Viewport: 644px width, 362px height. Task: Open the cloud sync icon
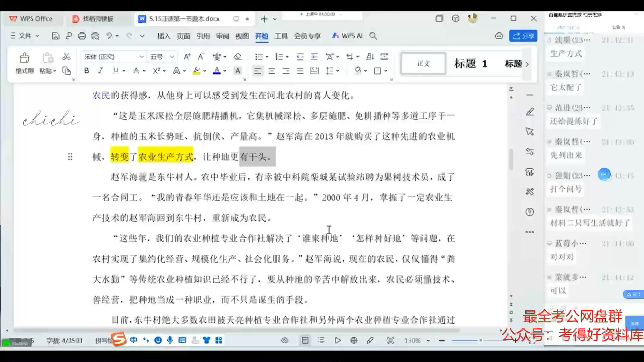click(x=499, y=36)
